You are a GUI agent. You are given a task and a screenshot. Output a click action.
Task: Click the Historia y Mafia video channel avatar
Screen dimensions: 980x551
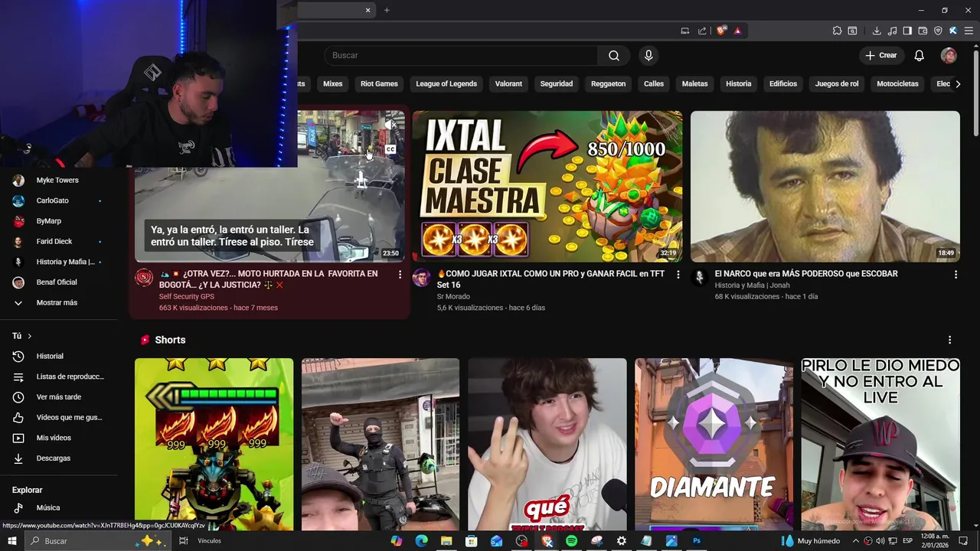[x=699, y=277]
